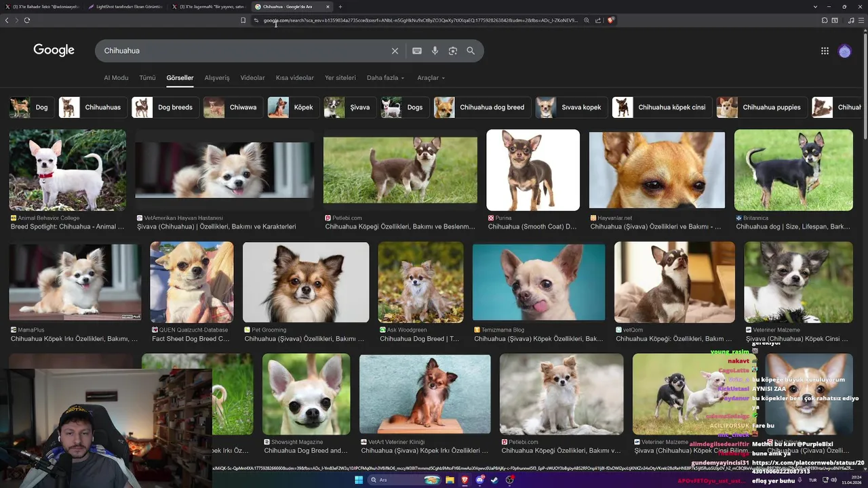Start voice search with the microphone

click(435, 51)
